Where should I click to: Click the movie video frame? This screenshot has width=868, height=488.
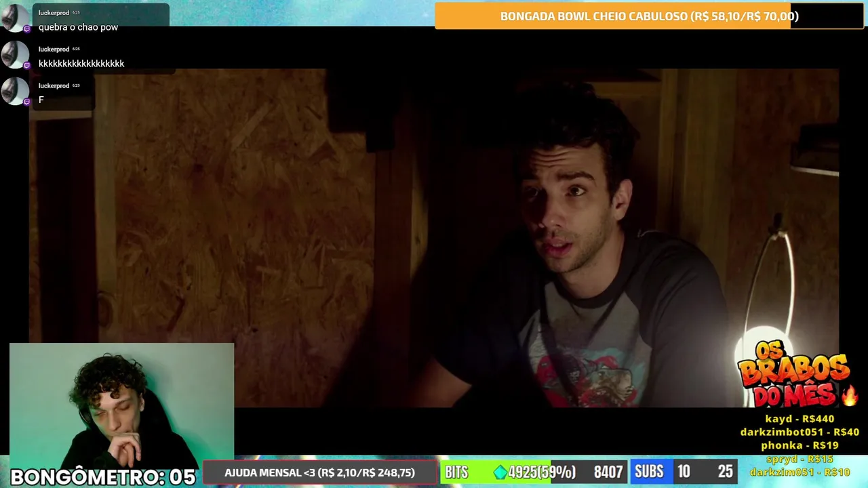pyautogui.click(x=434, y=237)
